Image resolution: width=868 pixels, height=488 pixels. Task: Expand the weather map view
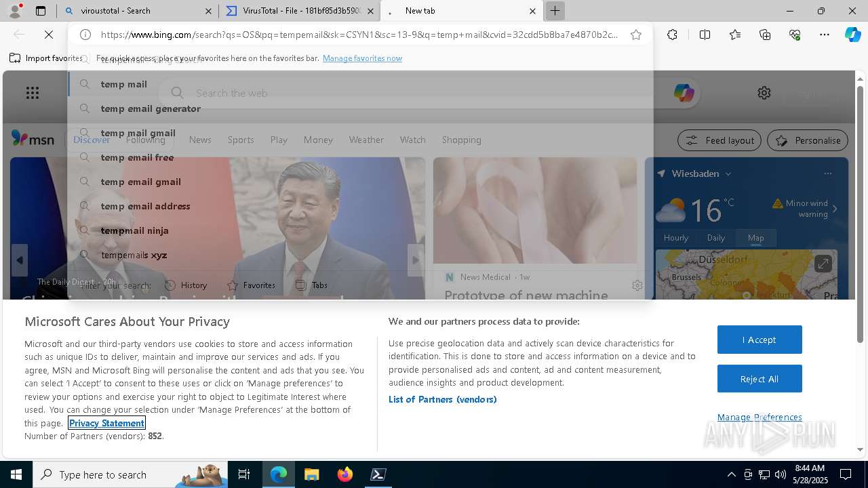pos(823,264)
